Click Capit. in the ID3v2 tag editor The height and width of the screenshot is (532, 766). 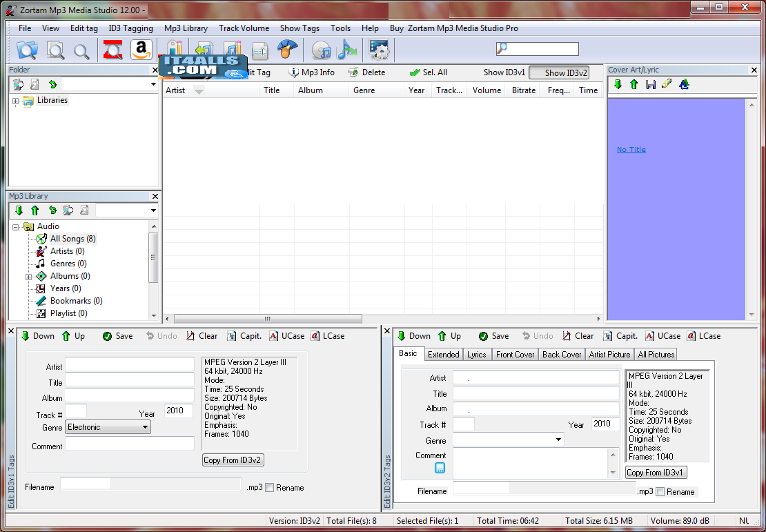pyautogui.click(x=620, y=336)
